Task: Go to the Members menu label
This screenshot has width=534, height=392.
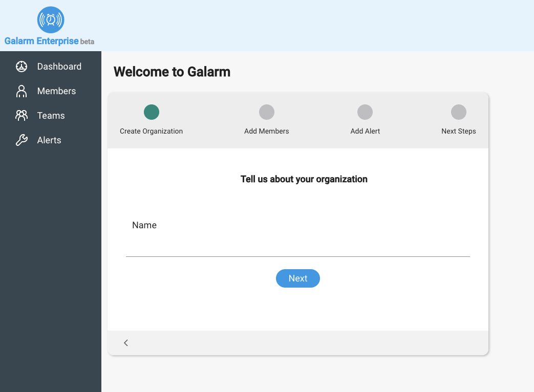Action: coord(56,91)
